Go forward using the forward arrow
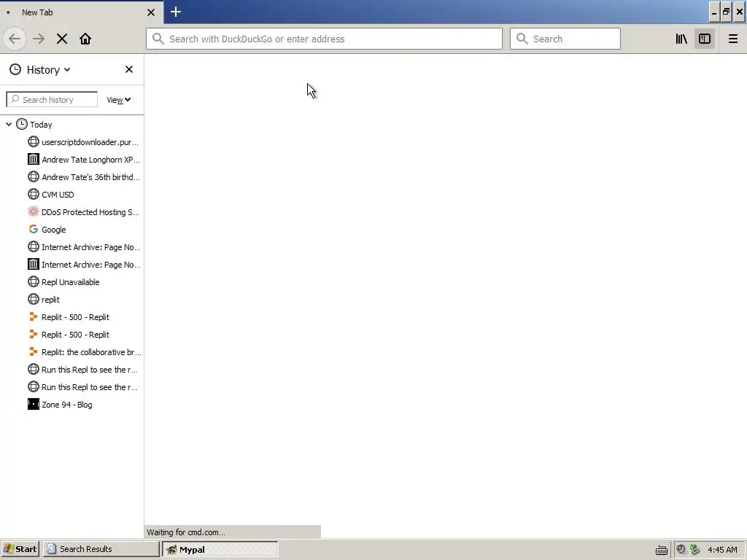 pos(39,39)
